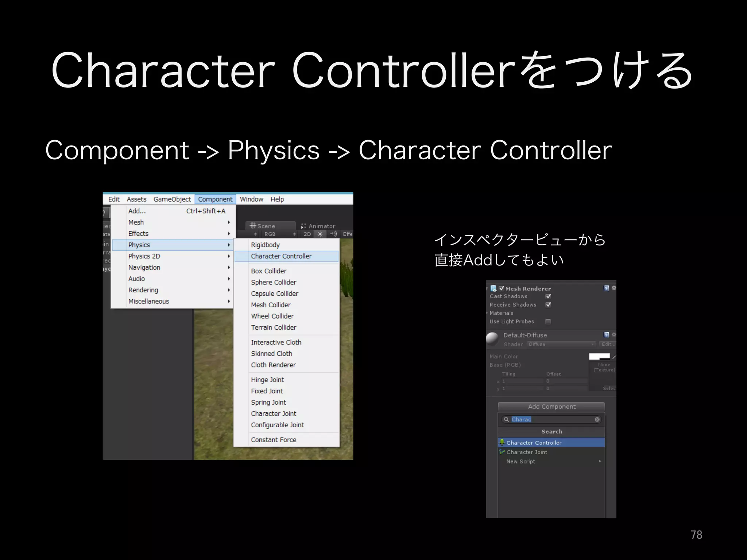Open the Default-Diffuse material help icon
747x560 pixels.
tap(606, 335)
